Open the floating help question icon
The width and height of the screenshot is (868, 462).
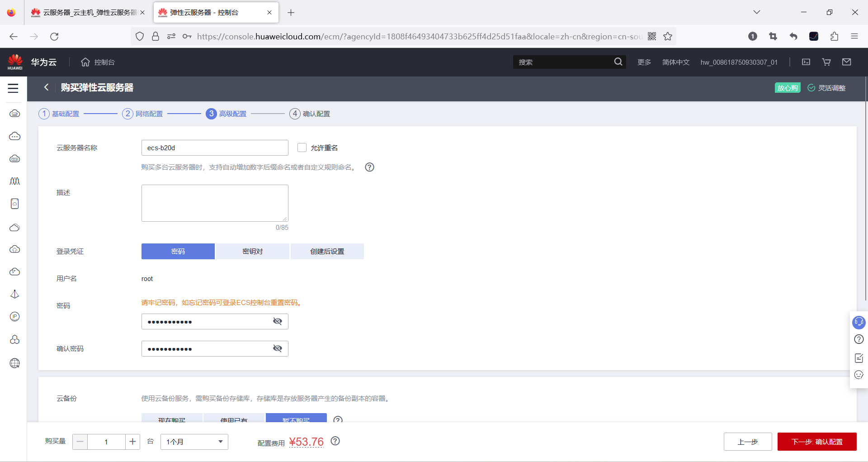[859, 339]
